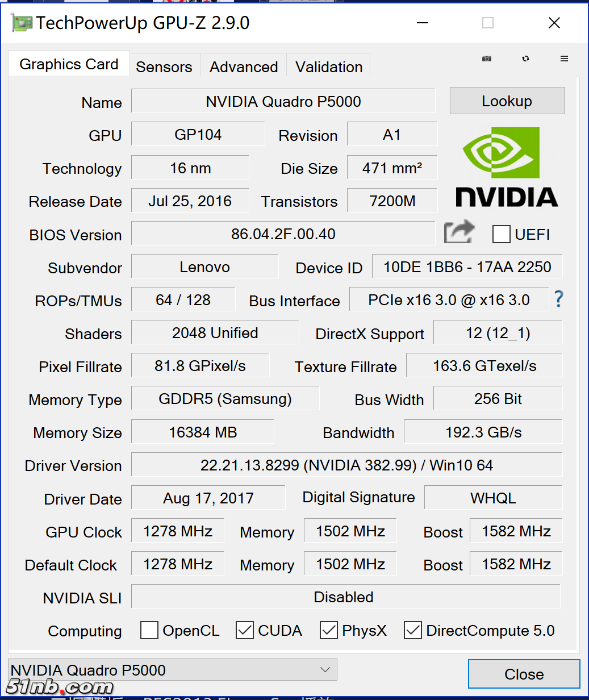
Task: Click the Close button at bottom
Action: tap(524, 674)
